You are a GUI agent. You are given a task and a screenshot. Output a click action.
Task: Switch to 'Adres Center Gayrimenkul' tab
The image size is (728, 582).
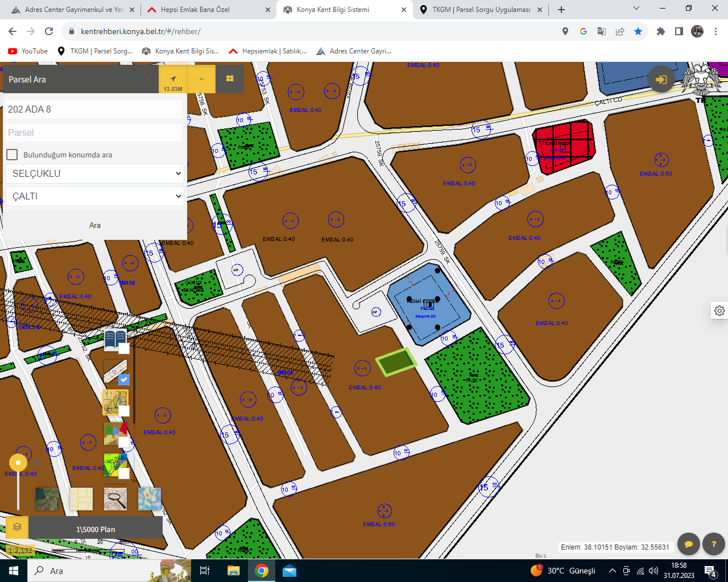click(x=73, y=10)
